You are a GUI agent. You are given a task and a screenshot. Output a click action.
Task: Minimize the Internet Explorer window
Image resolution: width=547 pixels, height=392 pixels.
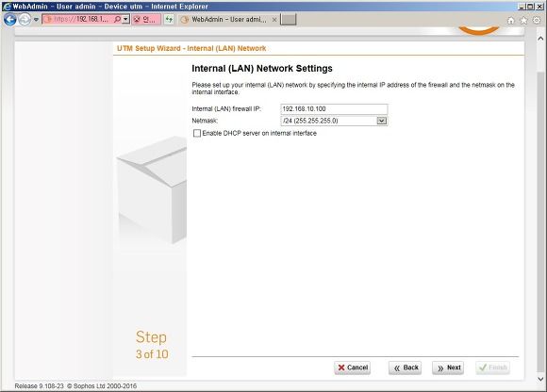[x=522, y=7]
